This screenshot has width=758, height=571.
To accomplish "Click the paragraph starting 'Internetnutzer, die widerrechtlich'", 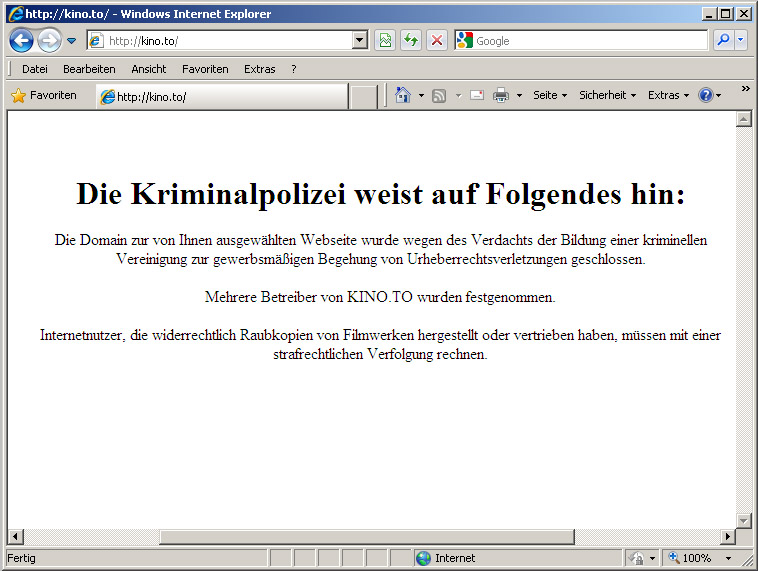I will [380, 344].
